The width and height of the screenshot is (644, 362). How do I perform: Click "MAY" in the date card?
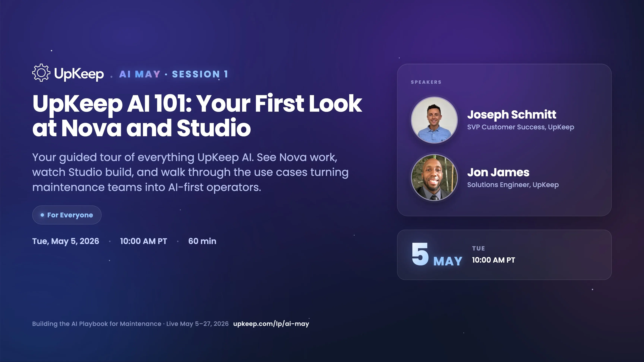(x=448, y=261)
